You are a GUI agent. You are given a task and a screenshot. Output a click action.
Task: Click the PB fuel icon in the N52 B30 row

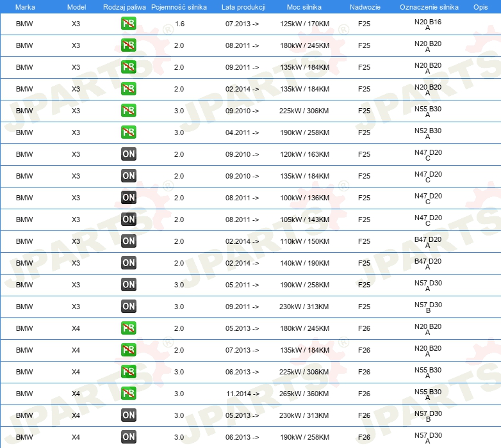(x=129, y=132)
